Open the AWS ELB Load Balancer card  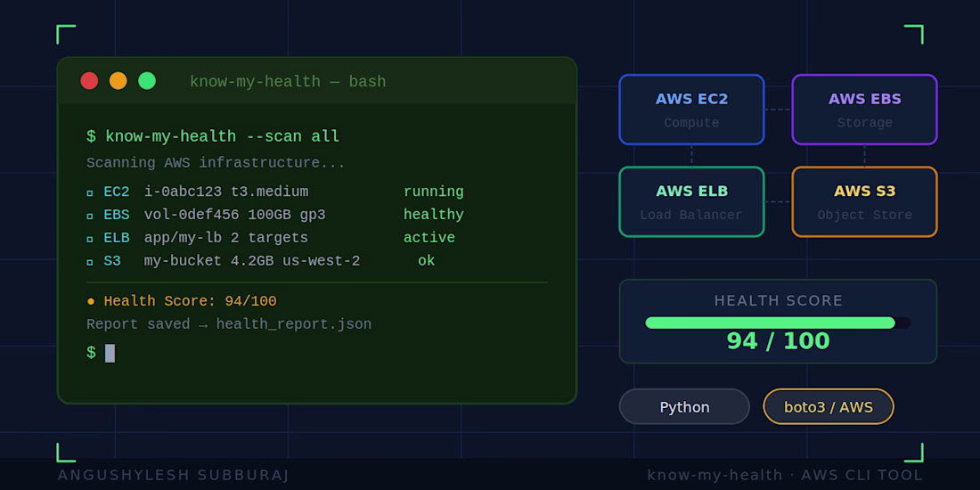(691, 202)
